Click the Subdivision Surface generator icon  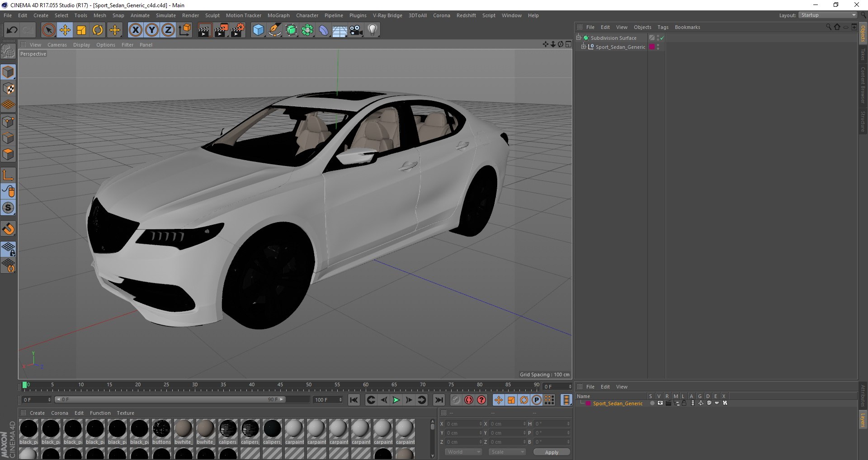click(x=292, y=30)
